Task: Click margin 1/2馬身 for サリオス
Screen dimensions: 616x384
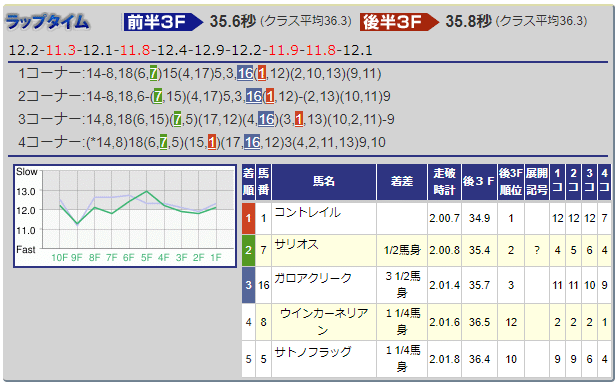Action: tap(402, 250)
